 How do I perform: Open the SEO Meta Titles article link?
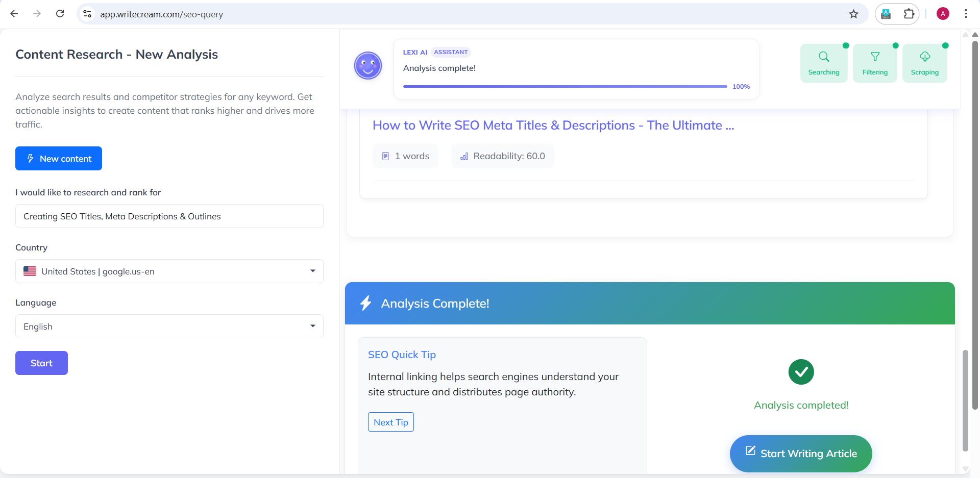[x=553, y=125]
